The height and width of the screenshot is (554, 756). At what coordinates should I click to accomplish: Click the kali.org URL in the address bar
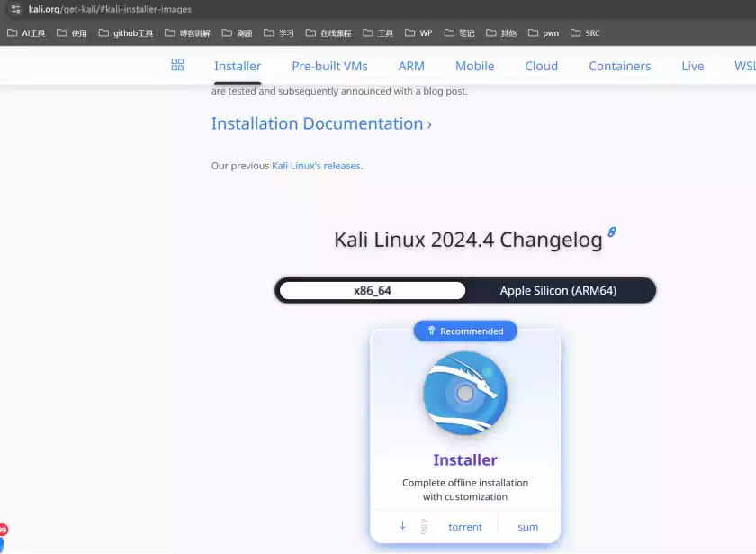110,9
